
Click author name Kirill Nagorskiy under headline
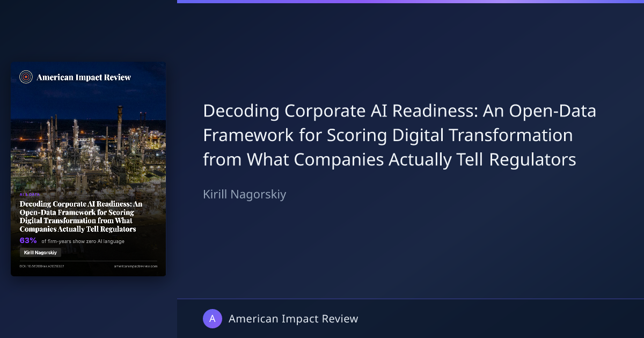pos(245,194)
